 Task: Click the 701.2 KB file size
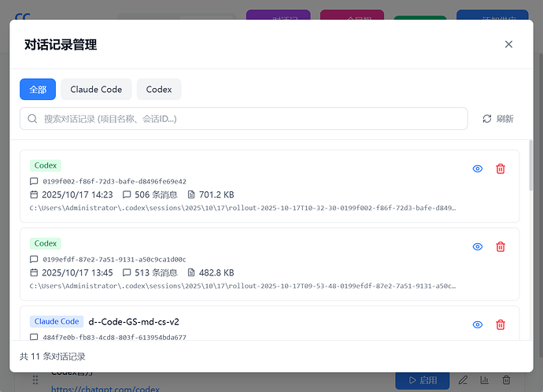tap(216, 194)
